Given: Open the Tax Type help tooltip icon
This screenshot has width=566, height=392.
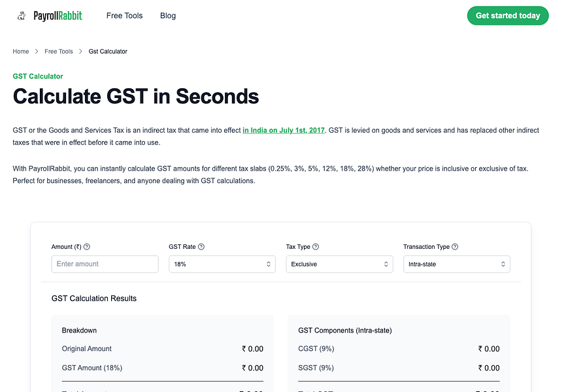Looking at the screenshot, I should pos(315,247).
